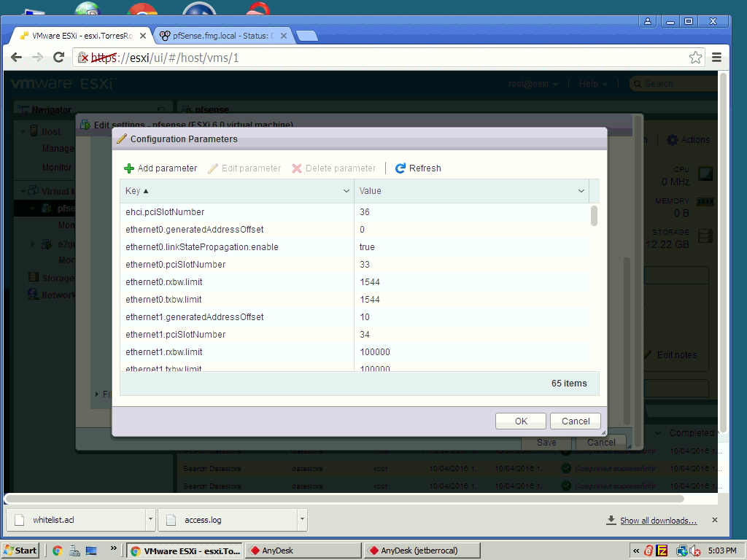Close the downloads bar
Image resolution: width=747 pixels, height=560 pixels.
[715, 520]
